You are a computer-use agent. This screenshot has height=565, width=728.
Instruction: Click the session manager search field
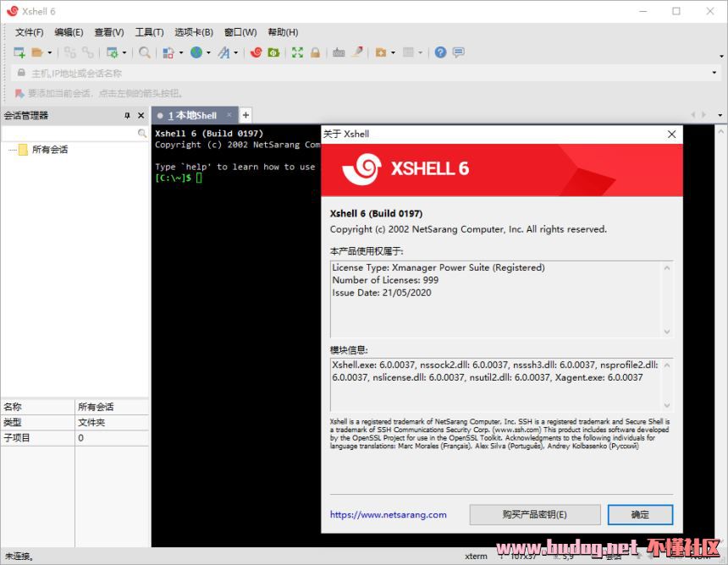tap(69, 134)
